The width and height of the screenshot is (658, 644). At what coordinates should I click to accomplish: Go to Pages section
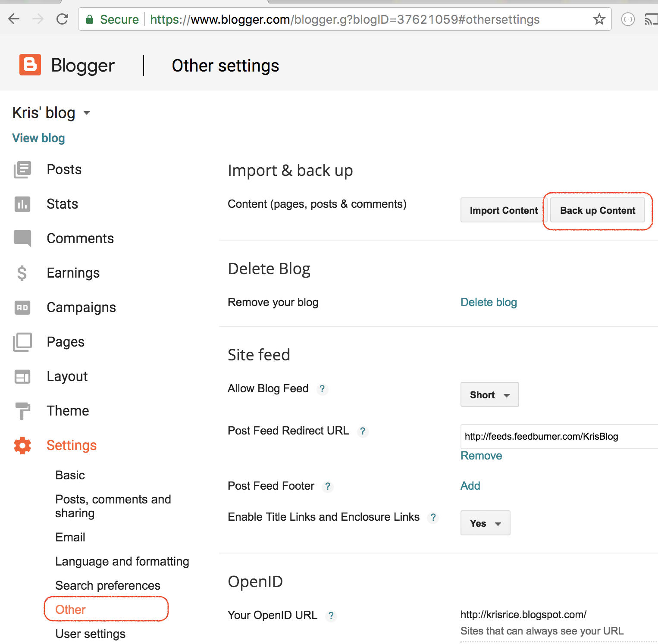click(x=66, y=342)
